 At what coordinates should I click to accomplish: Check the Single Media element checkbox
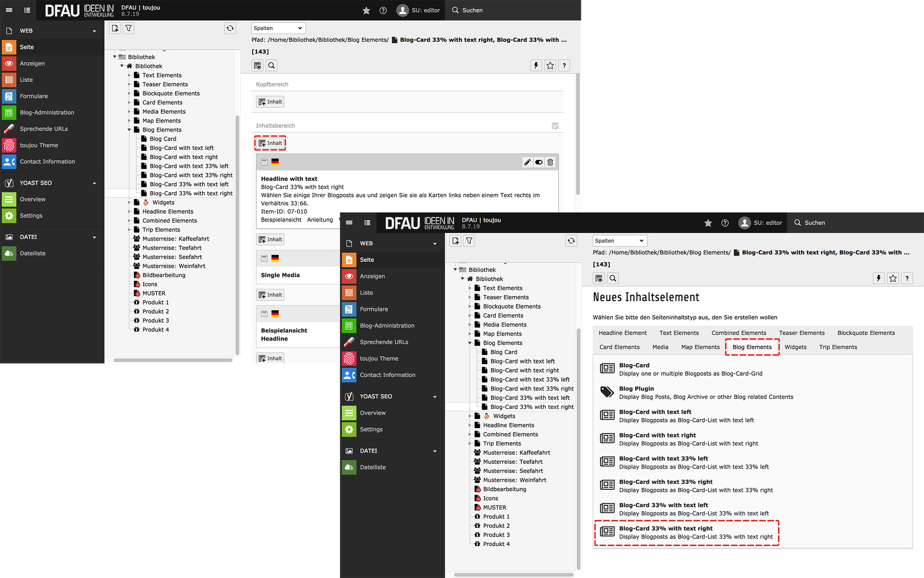pos(264,259)
